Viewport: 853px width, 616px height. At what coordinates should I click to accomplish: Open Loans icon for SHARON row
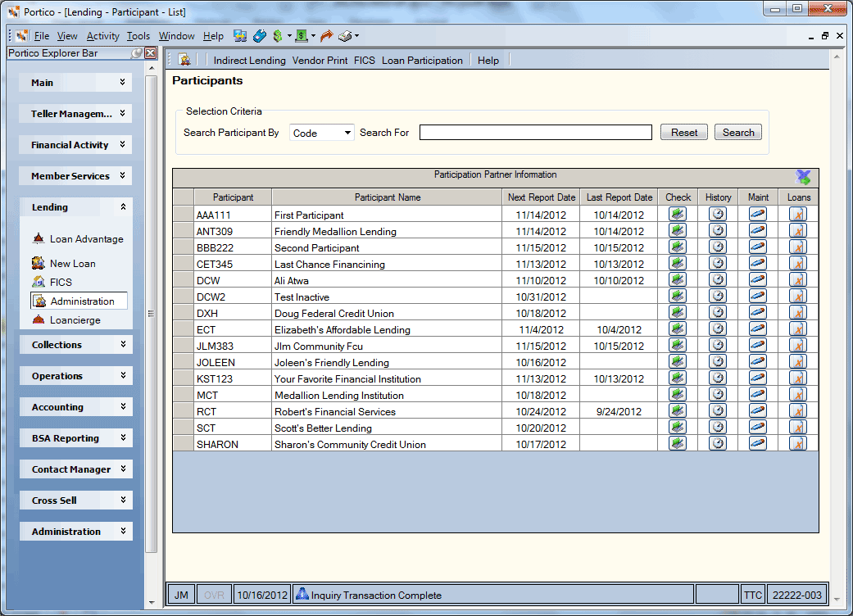coord(798,444)
